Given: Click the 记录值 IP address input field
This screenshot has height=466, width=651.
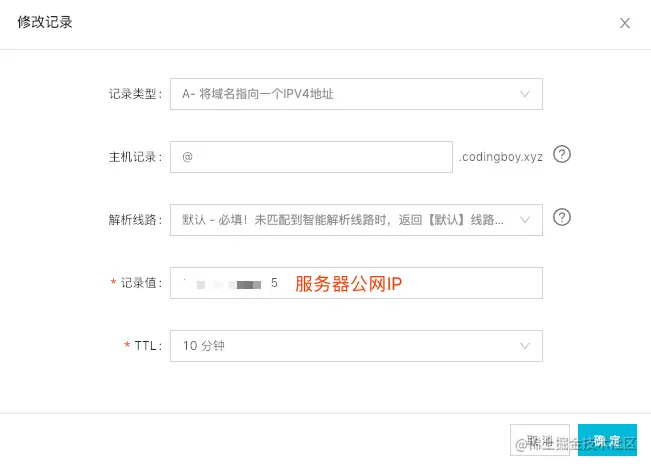Looking at the screenshot, I should point(356,283).
